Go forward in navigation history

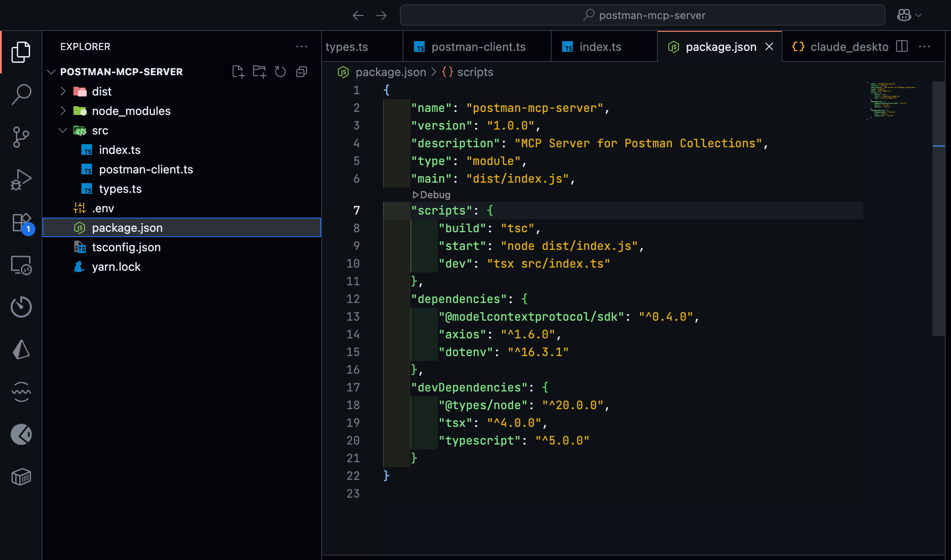click(x=381, y=15)
